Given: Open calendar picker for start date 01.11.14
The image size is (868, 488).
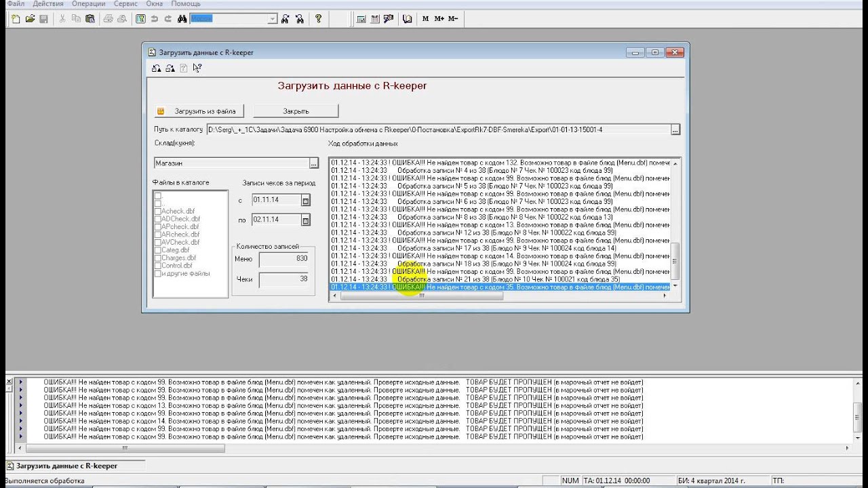Looking at the screenshot, I should click(x=305, y=201).
